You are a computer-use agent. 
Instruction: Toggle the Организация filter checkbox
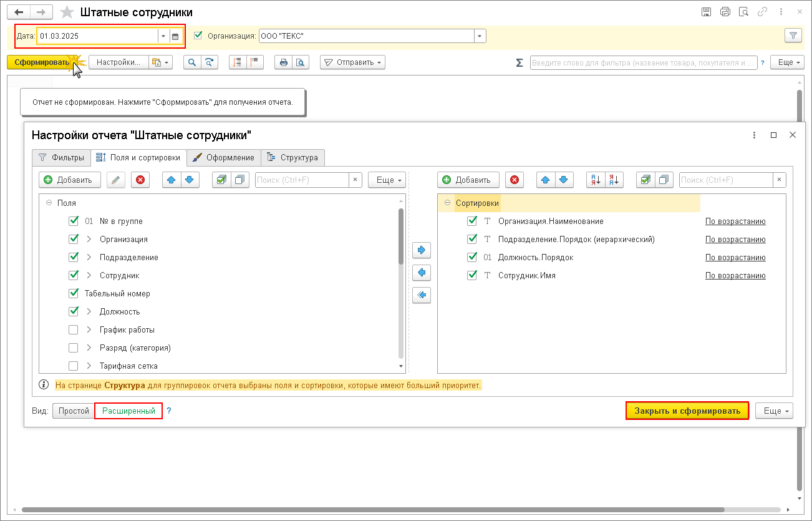pyautogui.click(x=198, y=36)
